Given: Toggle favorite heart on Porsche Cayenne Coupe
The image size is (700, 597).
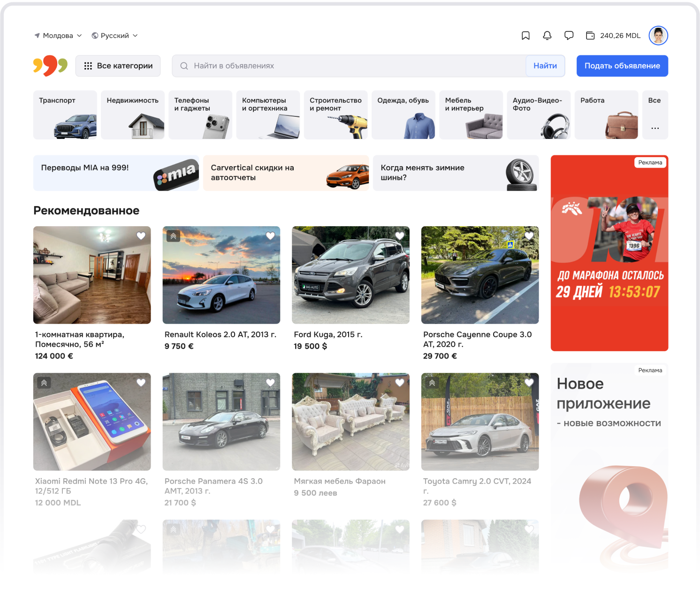Looking at the screenshot, I should [529, 236].
